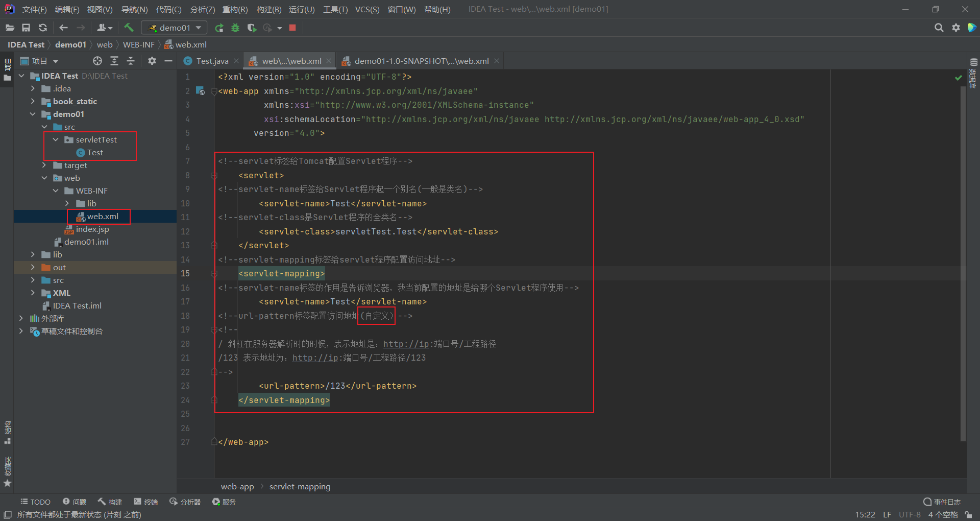Open the Terminal tool window

click(x=146, y=502)
